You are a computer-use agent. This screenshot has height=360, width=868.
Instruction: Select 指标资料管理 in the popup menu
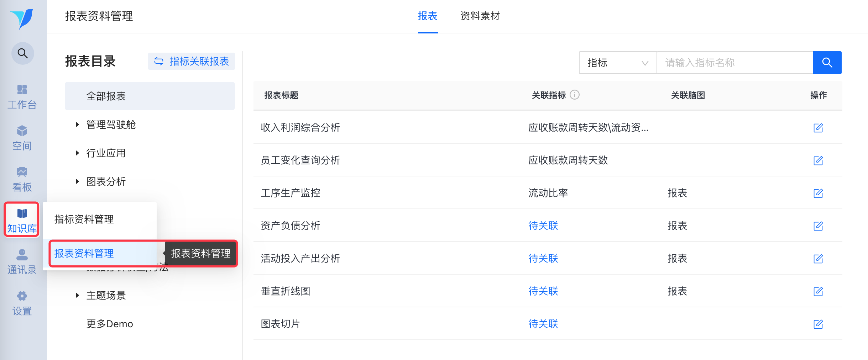84,219
